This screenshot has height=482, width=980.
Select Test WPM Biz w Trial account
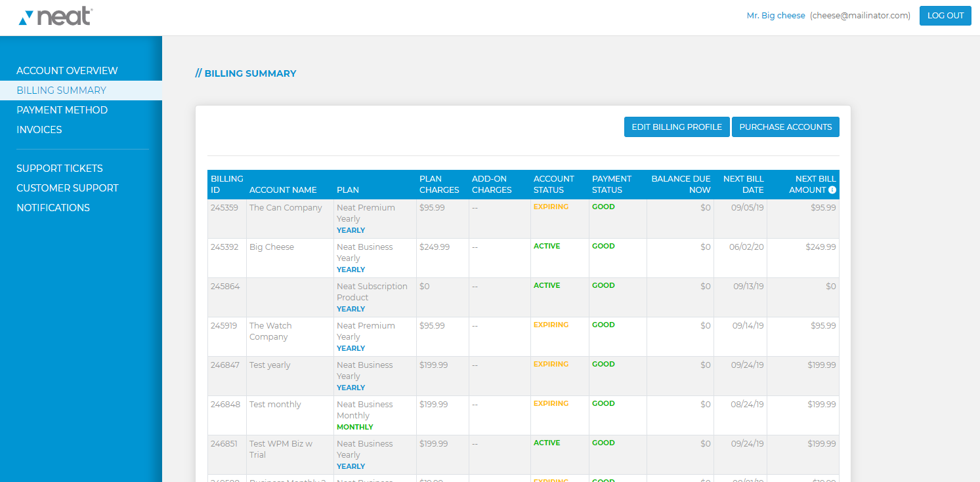point(281,449)
